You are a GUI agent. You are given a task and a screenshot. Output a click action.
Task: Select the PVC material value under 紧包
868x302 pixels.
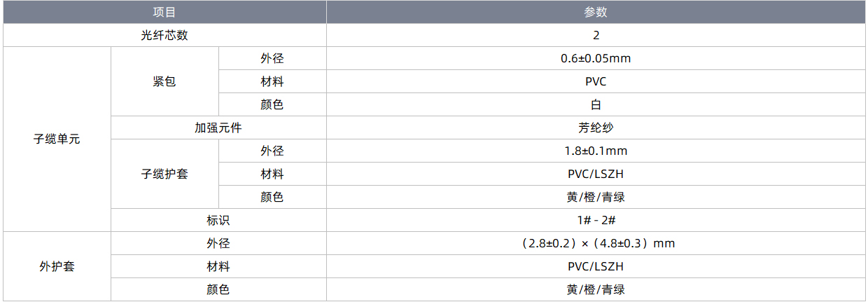[596, 82]
